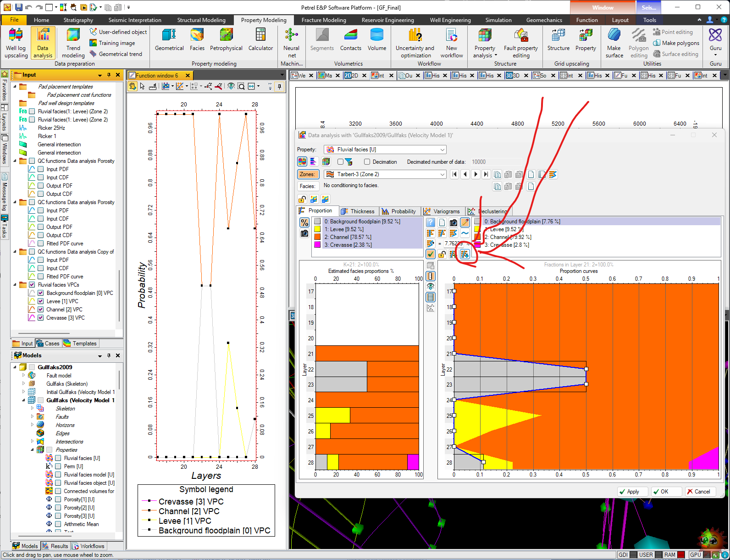Open the Zones dropdown Tarbert-3 (Zone 2)
This screenshot has height=560, width=730.
pyautogui.click(x=385, y=174)
